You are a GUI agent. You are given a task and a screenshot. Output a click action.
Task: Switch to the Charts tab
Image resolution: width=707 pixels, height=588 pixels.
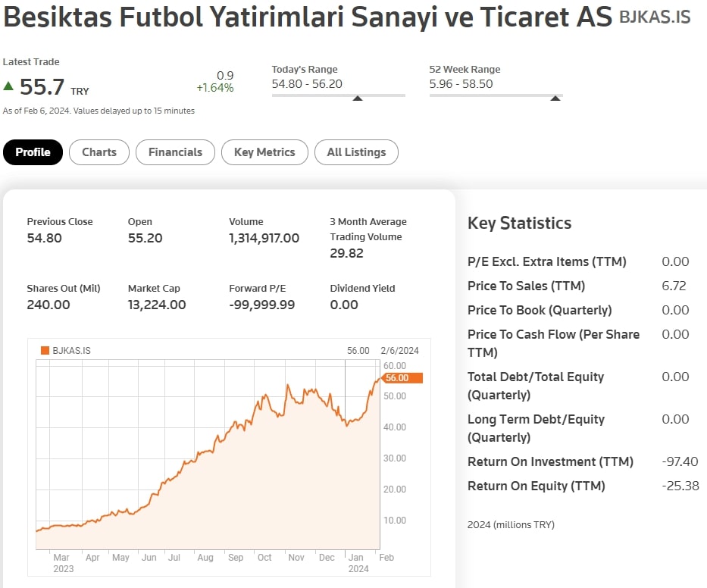pos(99,152)
